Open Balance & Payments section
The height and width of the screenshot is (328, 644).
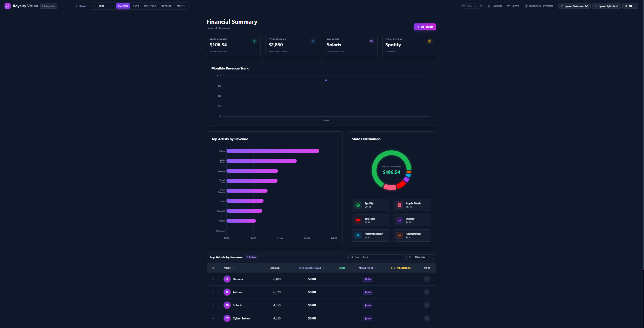tap(539, 6)
